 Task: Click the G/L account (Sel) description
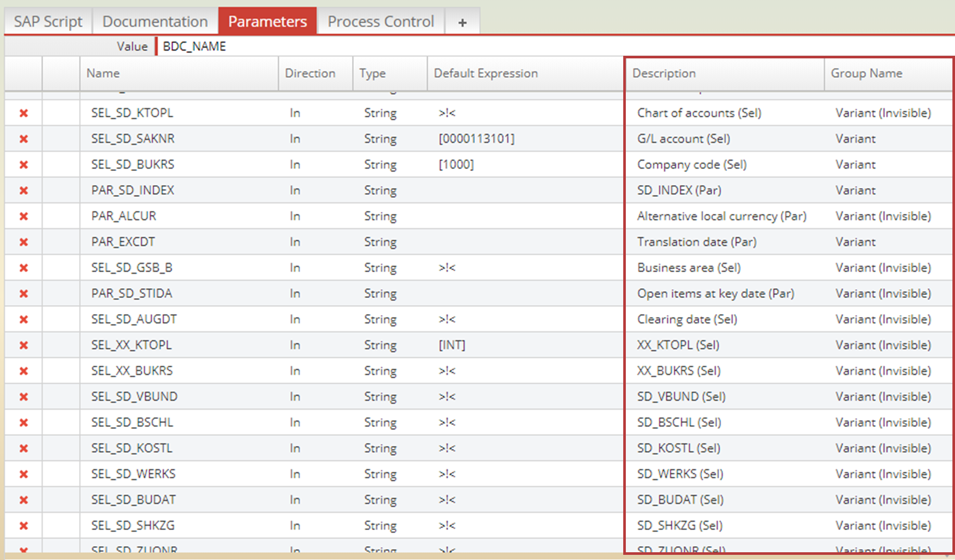[684, 139]
